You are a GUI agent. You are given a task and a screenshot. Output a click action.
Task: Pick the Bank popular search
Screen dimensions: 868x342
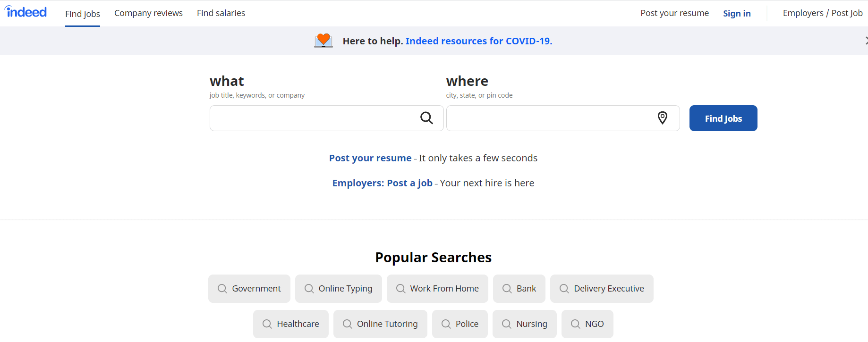tap(519, 289)
